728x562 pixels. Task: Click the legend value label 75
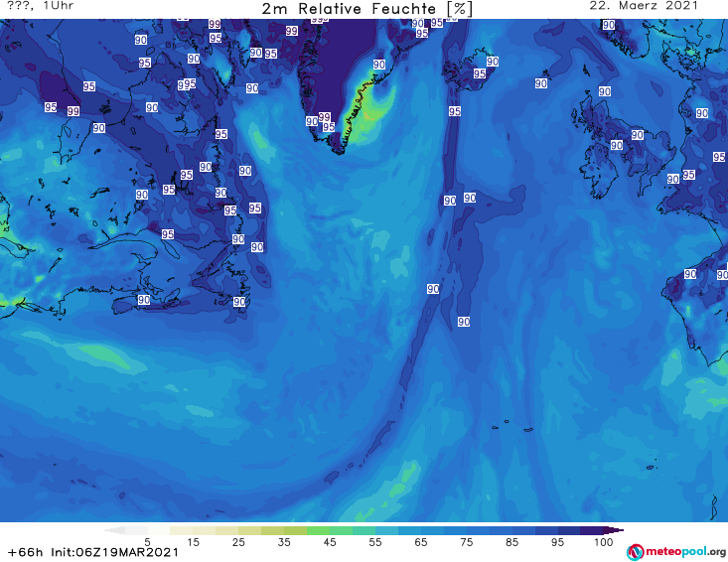[x=466, y=542]
